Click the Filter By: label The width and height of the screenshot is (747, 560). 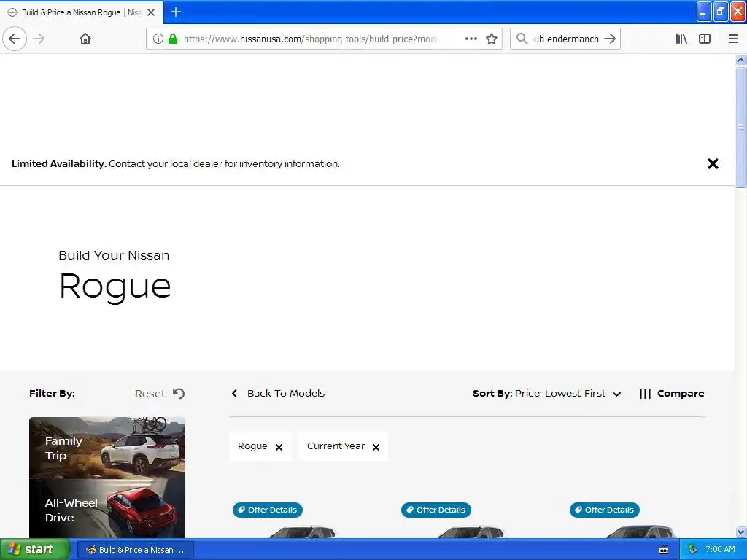[52, 393]
